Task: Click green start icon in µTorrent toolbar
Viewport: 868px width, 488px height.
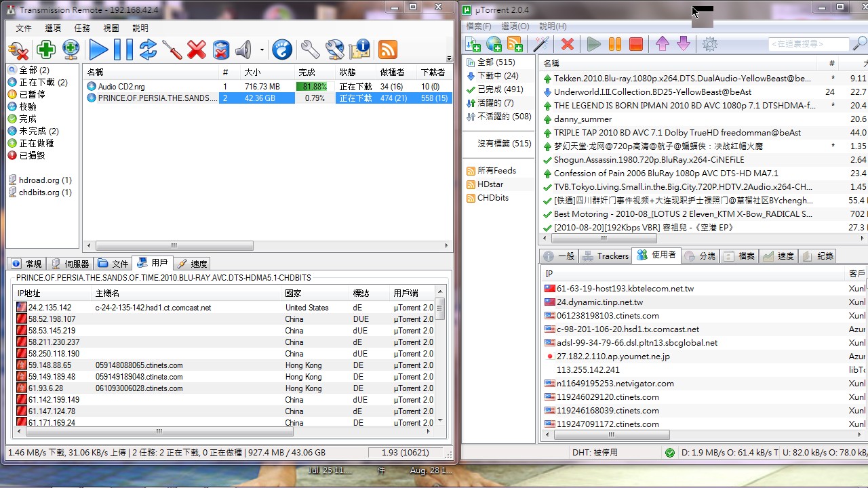Action: click(594, 44)
